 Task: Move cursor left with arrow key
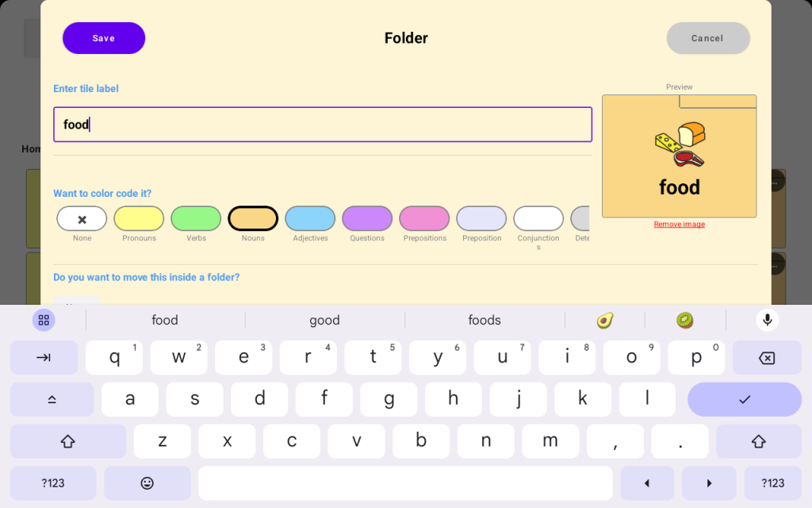tap(646, 483)
